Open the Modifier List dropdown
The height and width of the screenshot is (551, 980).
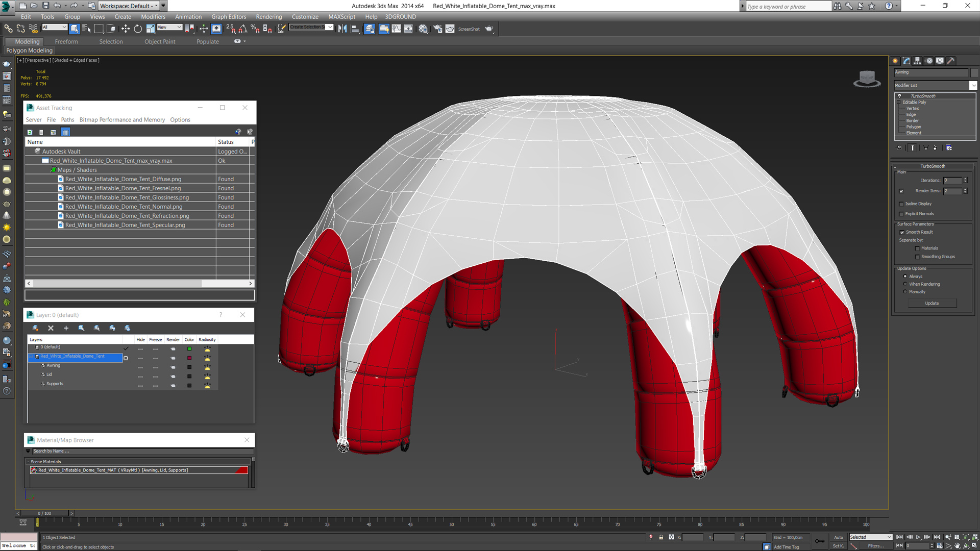[x=973, y=86]
